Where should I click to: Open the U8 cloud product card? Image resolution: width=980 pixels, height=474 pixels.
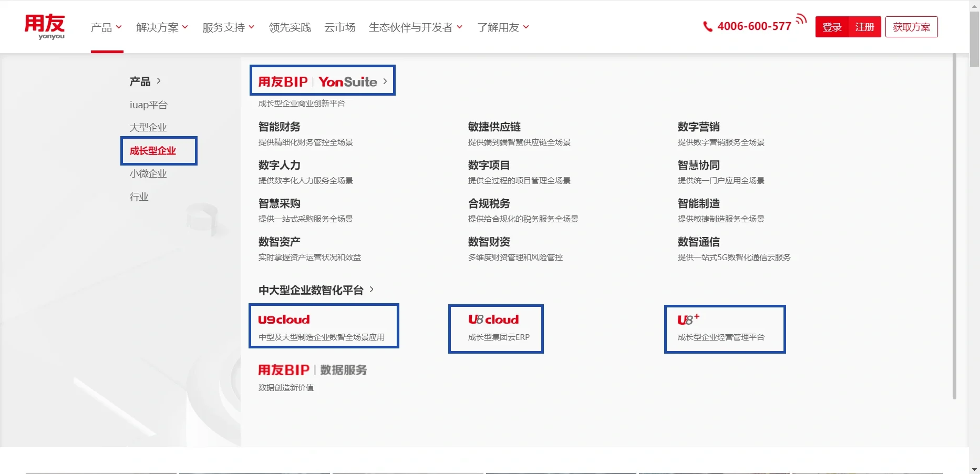tap(495, 328)
